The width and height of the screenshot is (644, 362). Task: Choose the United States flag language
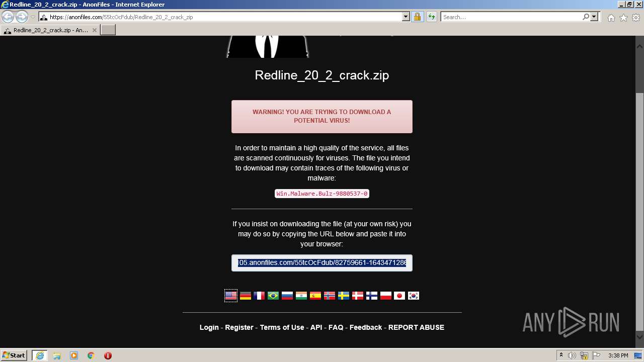click(x=231, y=296)
